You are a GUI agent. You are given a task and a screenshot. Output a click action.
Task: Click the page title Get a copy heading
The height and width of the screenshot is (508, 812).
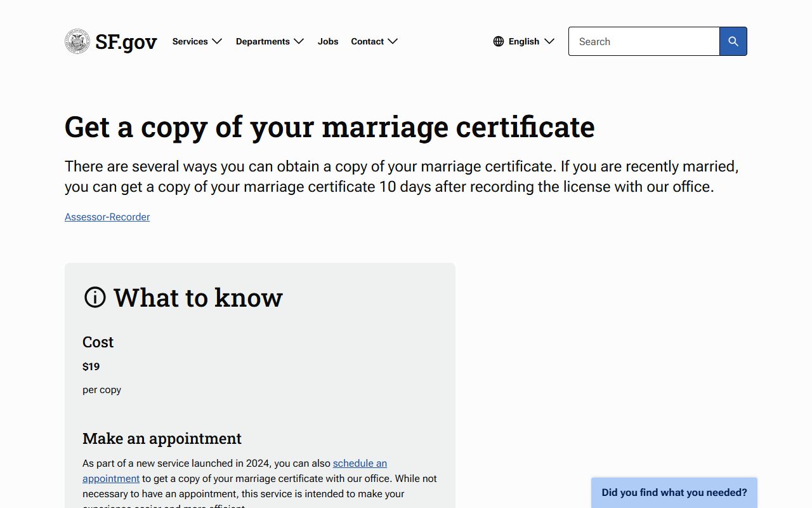point(330,126)
